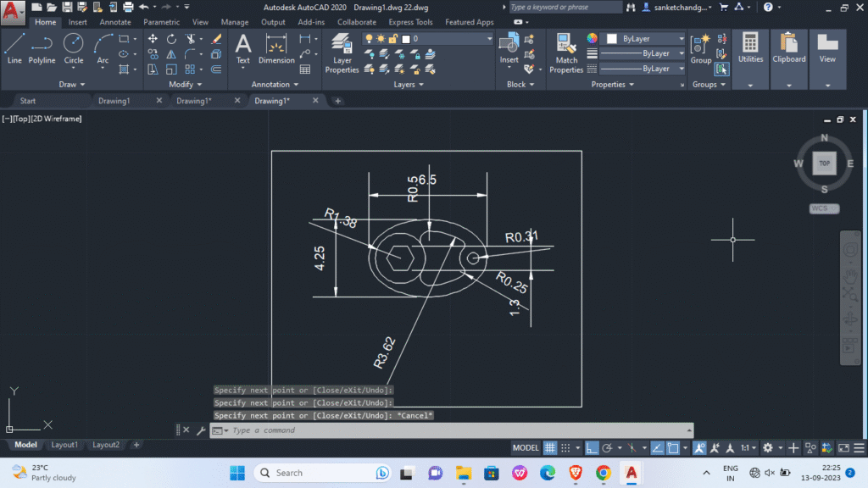The height and width of the screenshot is (488, 868).
Task: Click the Hatch tool icon
Action: pyautogui.click(x=124, y=69)
